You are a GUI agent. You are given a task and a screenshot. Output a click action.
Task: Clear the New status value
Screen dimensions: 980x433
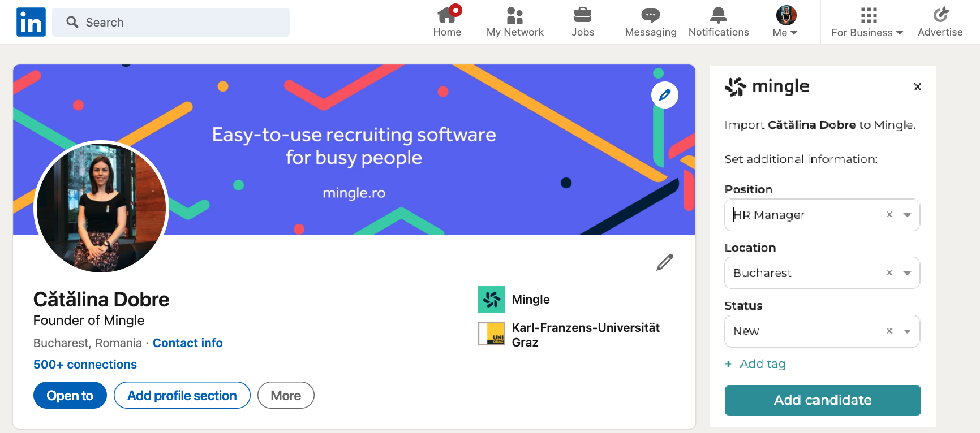[889, 331]
